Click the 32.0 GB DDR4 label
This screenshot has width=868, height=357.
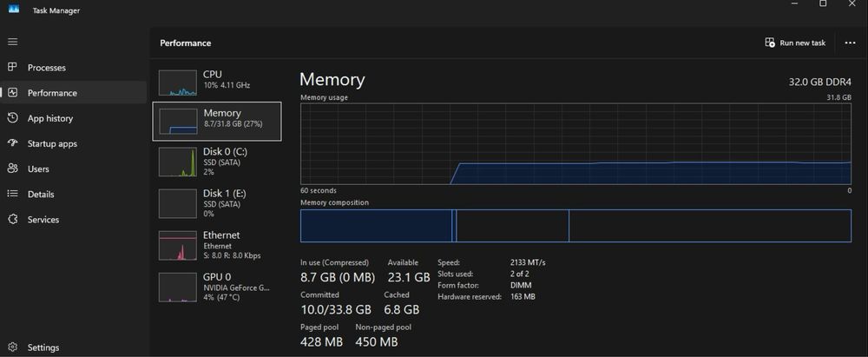point(820,82)
